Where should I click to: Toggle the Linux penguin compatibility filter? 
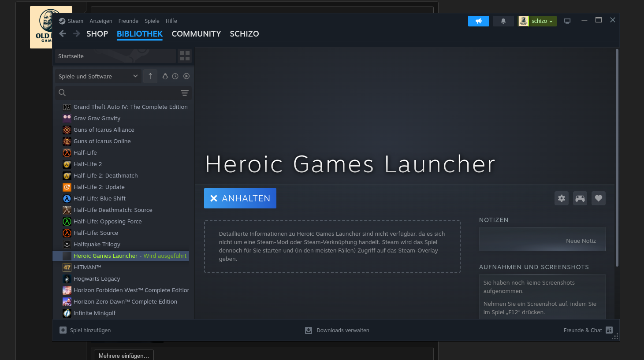[165, 76]
